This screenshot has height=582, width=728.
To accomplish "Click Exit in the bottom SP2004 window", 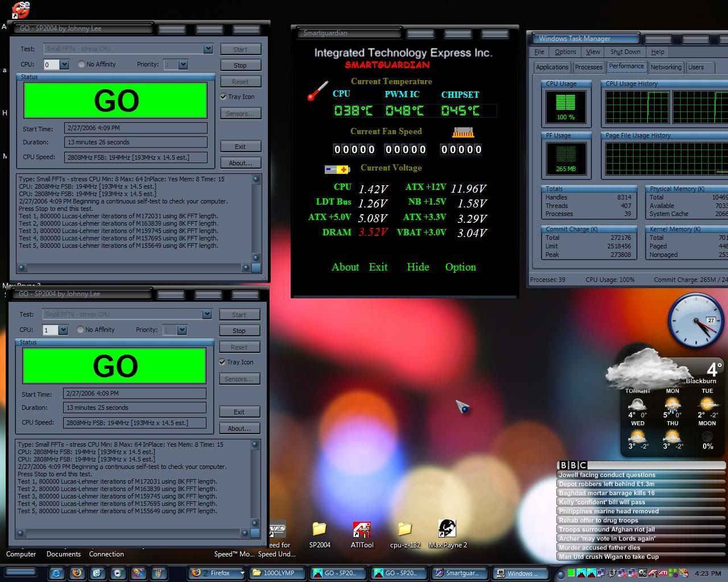I will (239, 412).
